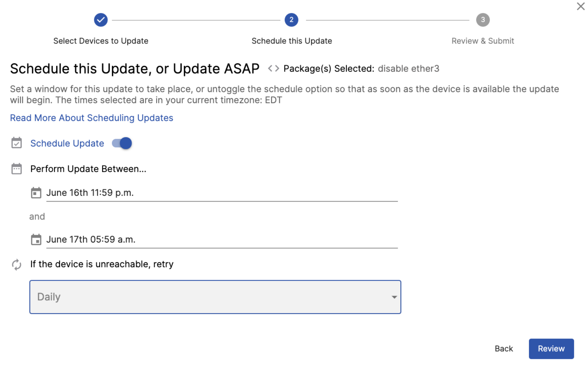Click the retry circular arrows icon
The image size is (588, 368).
pos(16,265)
